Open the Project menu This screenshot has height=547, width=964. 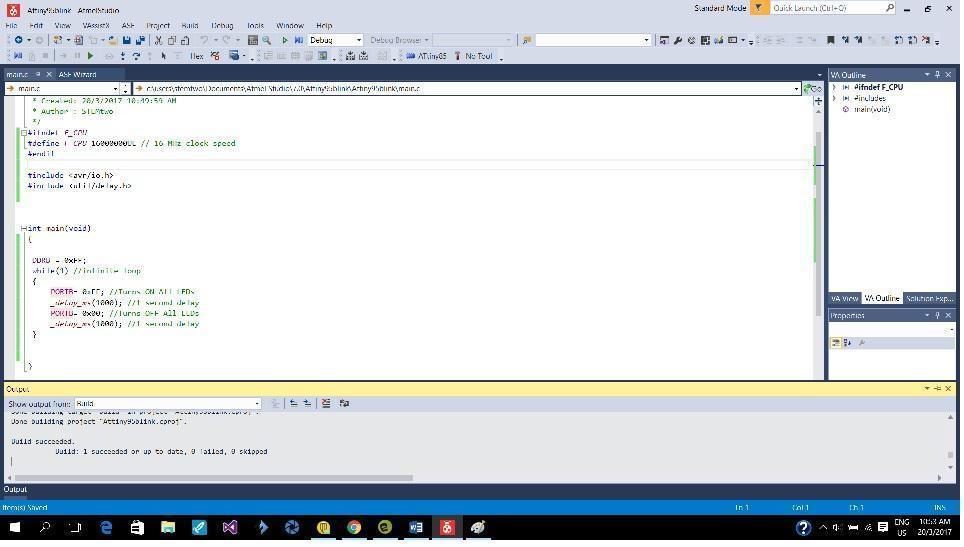click(158, 25)
